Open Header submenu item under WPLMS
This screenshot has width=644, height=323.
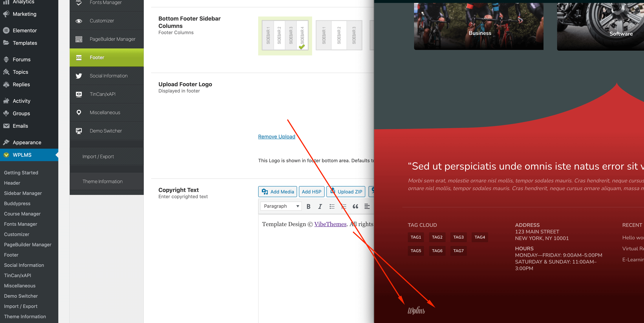coord(12,183)
